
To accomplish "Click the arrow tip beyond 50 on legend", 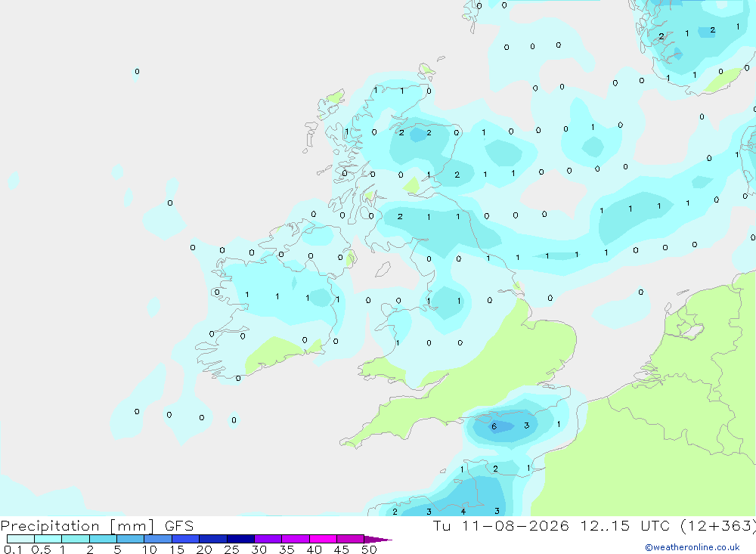I will click(x=379, y=540).
